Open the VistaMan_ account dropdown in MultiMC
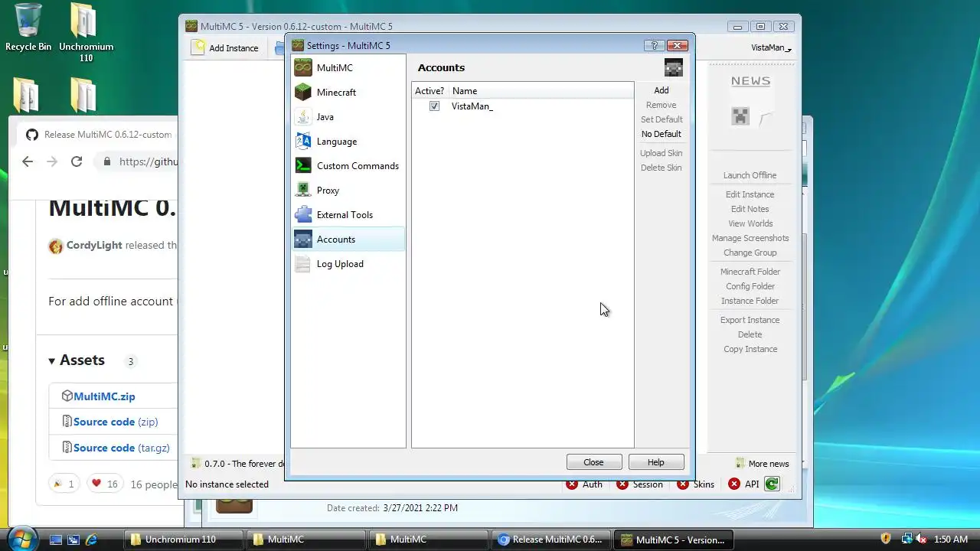Viewport: 980px width, 551px height. pyautogui.click(x=771, y=47)
